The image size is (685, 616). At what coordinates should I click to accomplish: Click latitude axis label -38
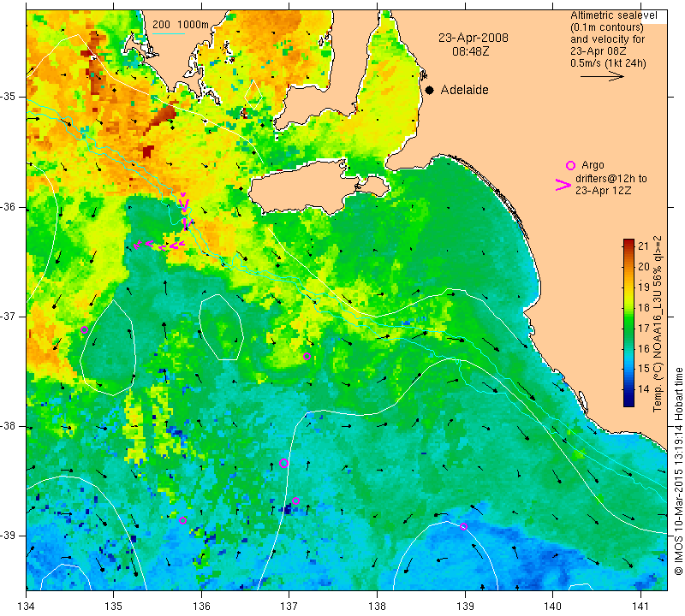pos(9,426)
